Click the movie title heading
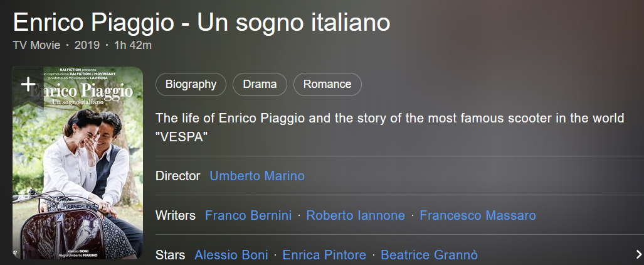 [x=201, y=23]
